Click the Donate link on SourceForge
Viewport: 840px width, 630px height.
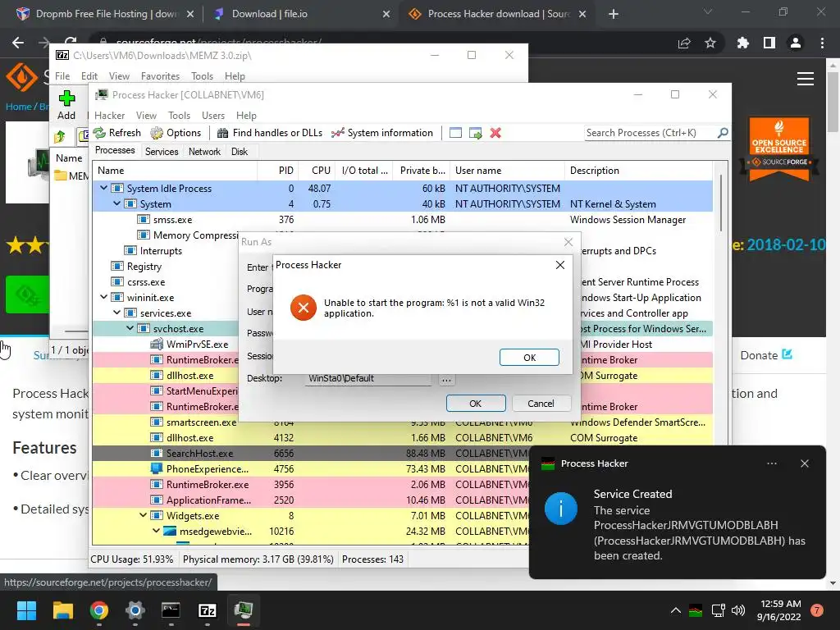[766, 355]
